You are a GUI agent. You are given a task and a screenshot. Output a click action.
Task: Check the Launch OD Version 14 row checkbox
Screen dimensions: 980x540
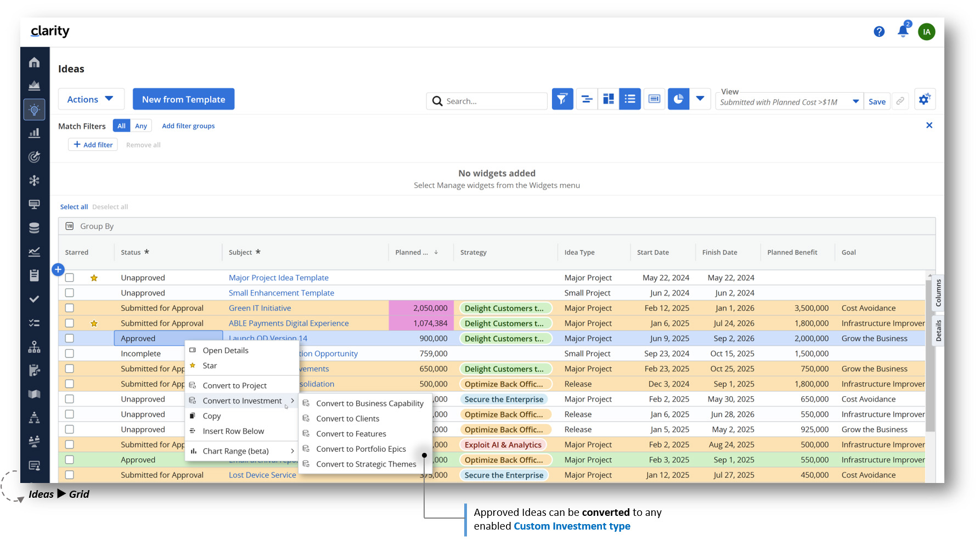point(70,339)
